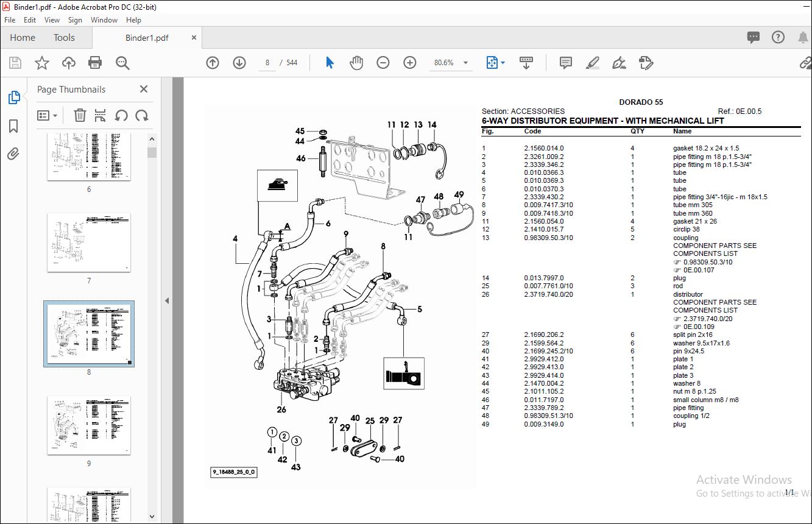The image size is (812, 524).
Task: Rotate pages counterclockwise in thumbnails panel
Action: [x=121, y=115]
